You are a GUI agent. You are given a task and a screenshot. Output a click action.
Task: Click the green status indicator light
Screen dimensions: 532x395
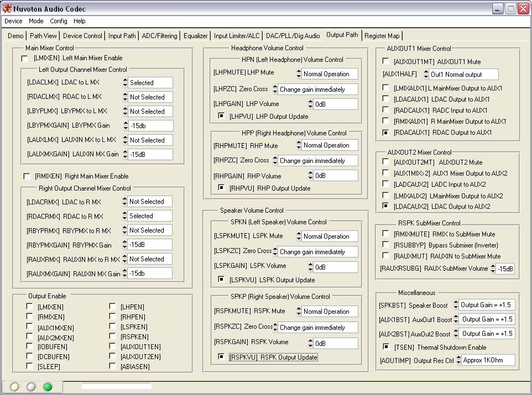pos(48,387)
